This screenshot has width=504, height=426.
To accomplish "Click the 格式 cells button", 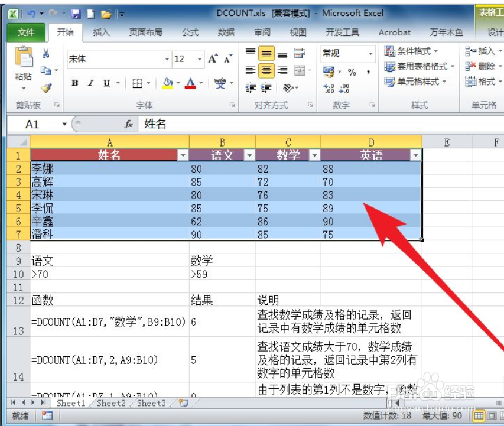I will (483, 82).
